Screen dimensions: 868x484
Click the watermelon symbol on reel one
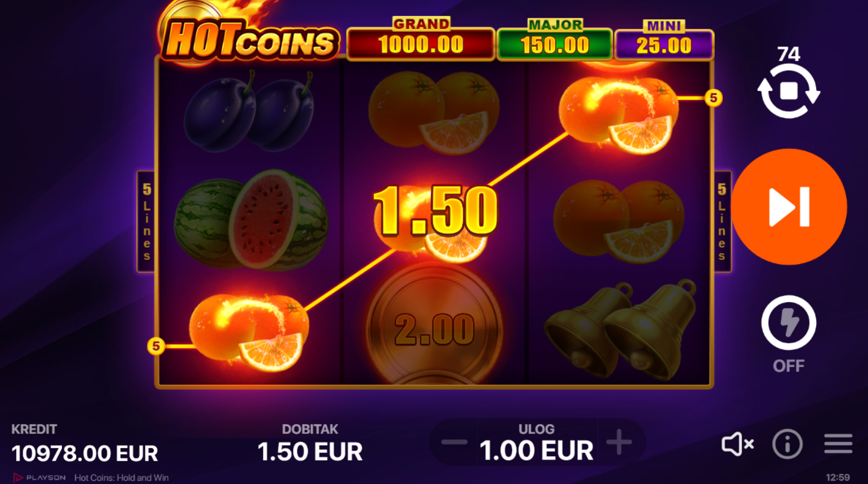click(251, 220)
